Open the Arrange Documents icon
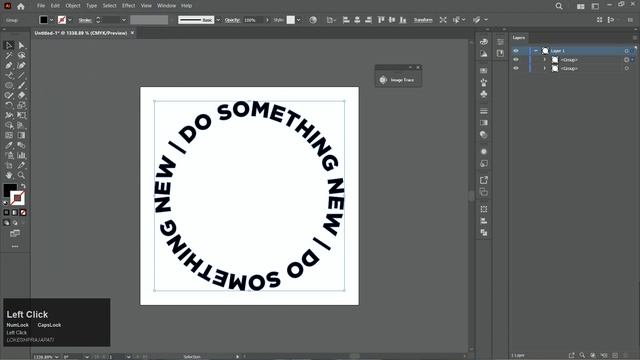Image resolution: width=640 pixels, height=360 pixels. click(581, 6)
